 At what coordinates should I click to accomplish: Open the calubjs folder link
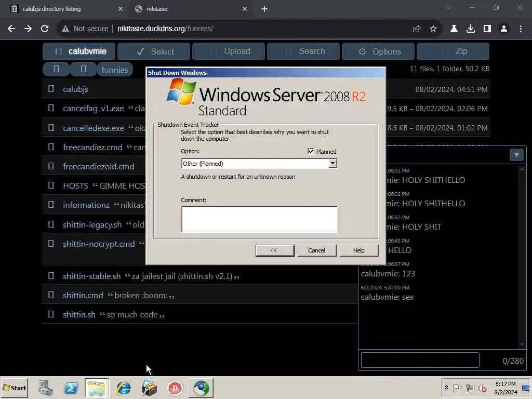click(x=75, y=89)
